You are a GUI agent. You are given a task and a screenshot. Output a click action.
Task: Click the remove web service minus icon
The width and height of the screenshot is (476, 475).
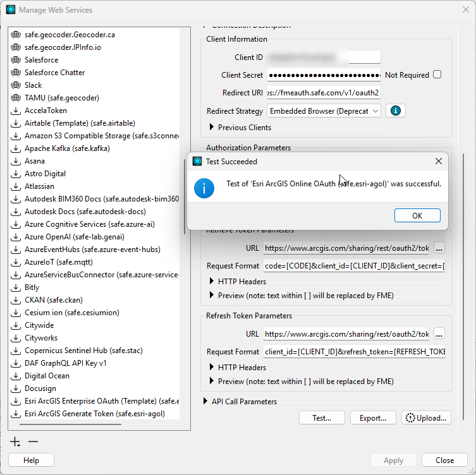coord(33,442)
